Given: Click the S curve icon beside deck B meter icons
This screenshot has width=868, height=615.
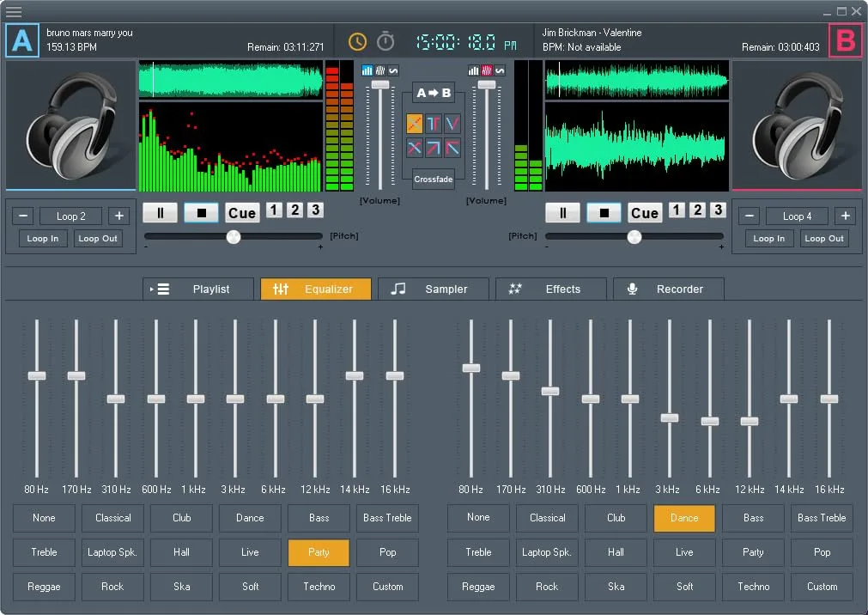Looking at the screenshot, I should (501, 70).
